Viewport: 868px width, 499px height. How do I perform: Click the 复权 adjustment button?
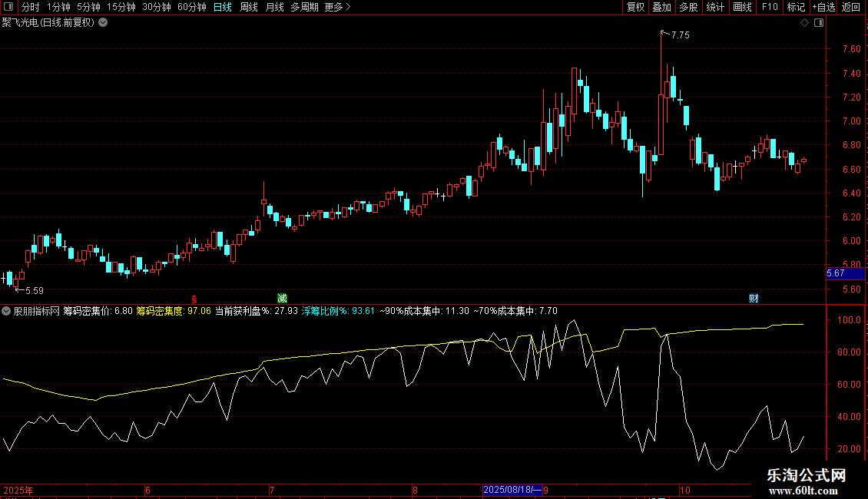(x=635, y=7)
